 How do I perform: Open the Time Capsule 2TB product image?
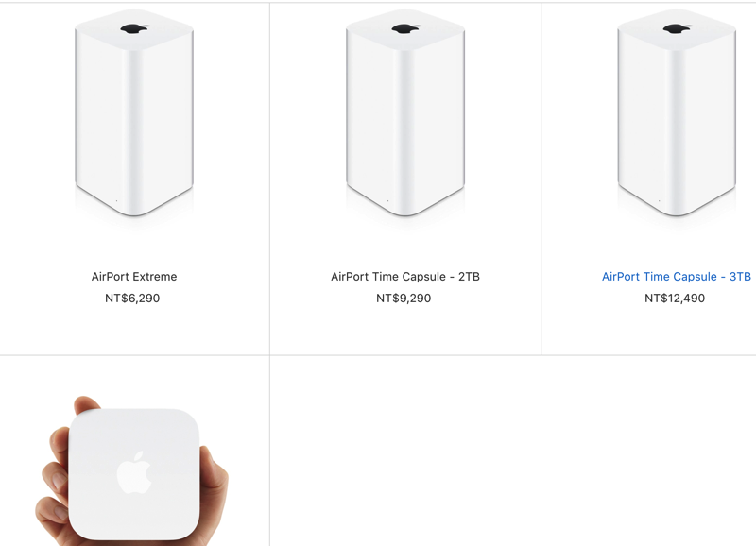[405, 113]
